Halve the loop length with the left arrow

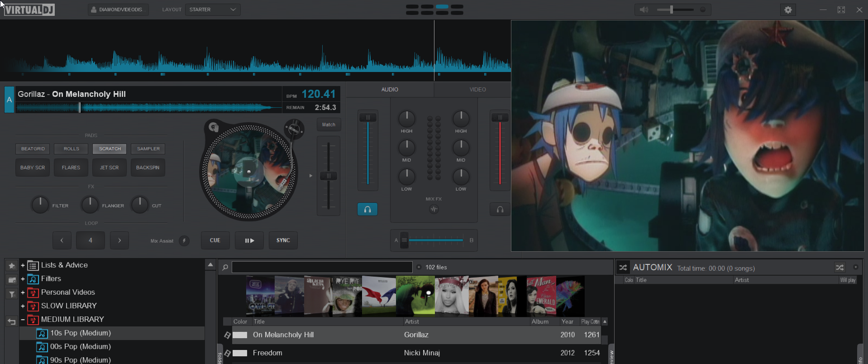62,240
